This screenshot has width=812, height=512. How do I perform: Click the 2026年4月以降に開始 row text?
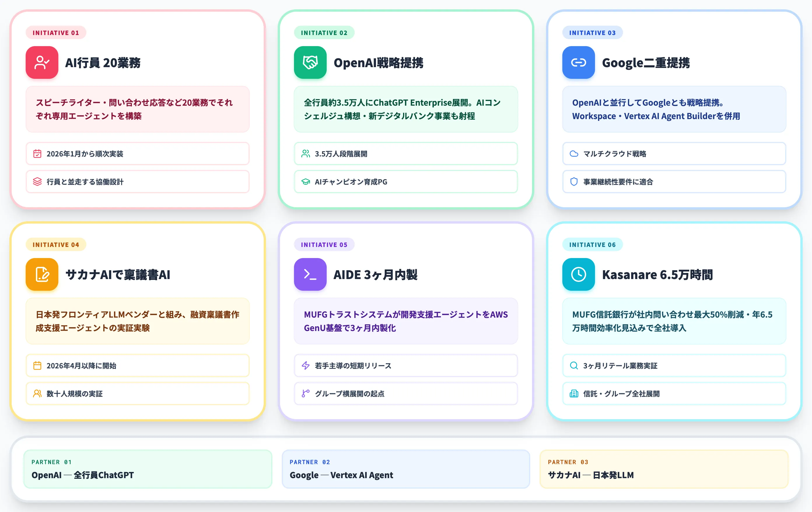click(x=81, y=366)
